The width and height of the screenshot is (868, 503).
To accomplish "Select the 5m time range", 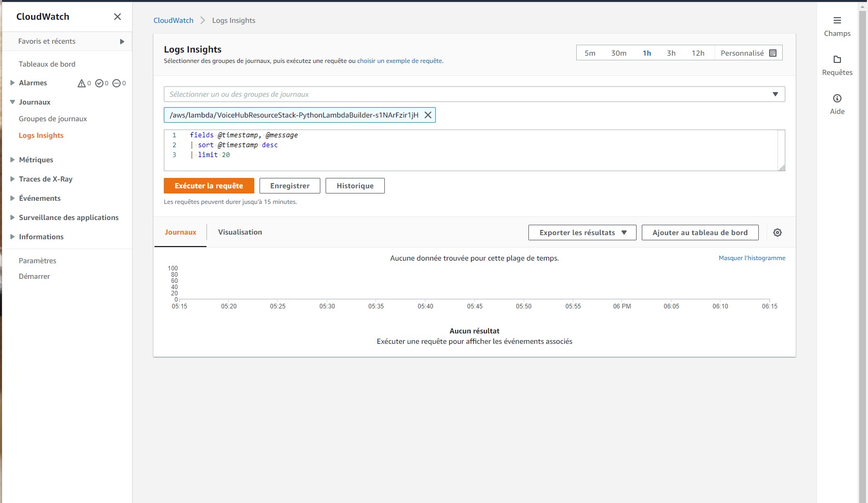I will click(x=590, y=53).
